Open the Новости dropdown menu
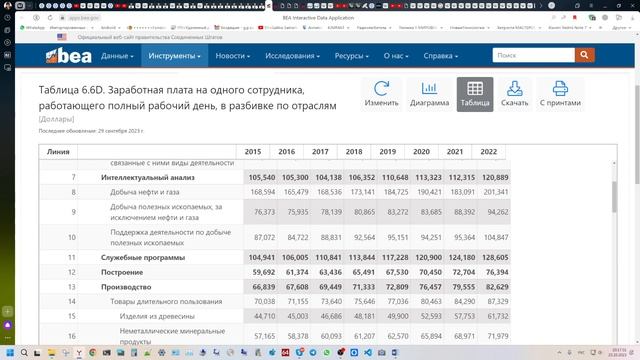The image size is (640, 360). [233, 56]
